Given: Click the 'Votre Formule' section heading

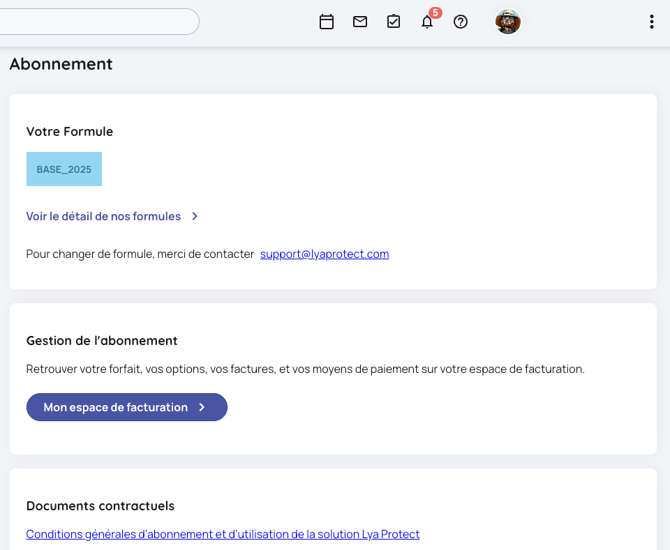Looking at the screenshot, I should point(70,131).
